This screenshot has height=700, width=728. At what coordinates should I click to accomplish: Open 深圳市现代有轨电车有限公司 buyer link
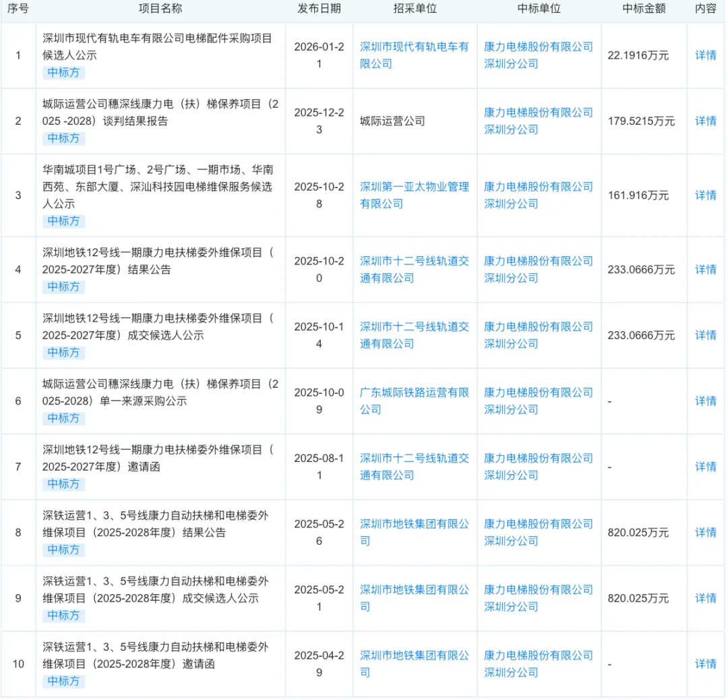(414, 55)
